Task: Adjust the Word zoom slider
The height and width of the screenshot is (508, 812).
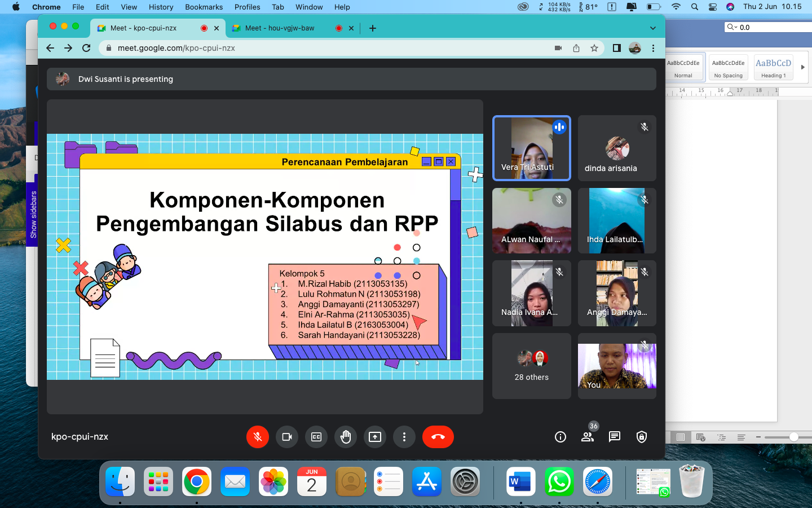Action: coord(793,437)
